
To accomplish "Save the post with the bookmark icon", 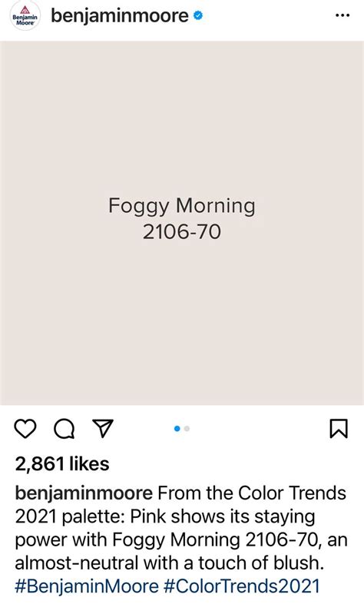I will point(339,428).
